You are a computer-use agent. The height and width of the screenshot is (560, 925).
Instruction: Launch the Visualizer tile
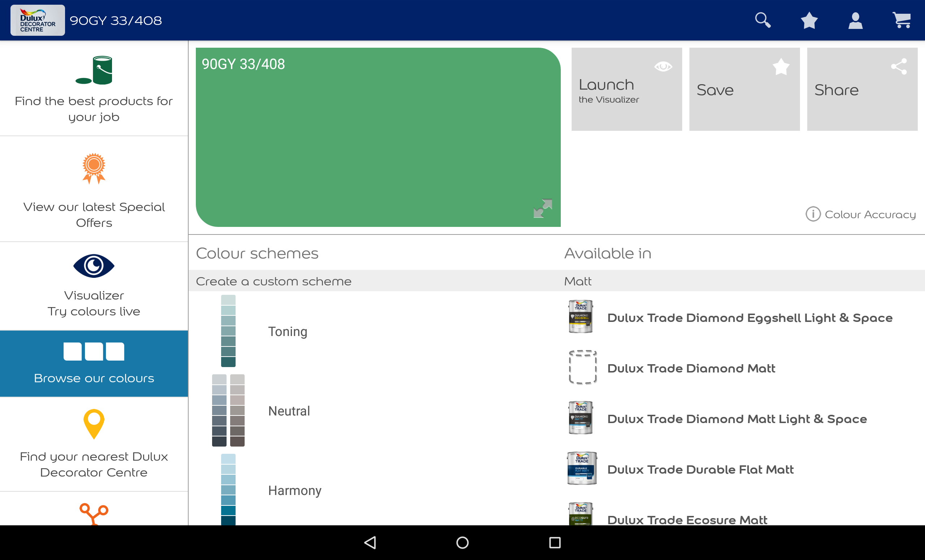627,89
